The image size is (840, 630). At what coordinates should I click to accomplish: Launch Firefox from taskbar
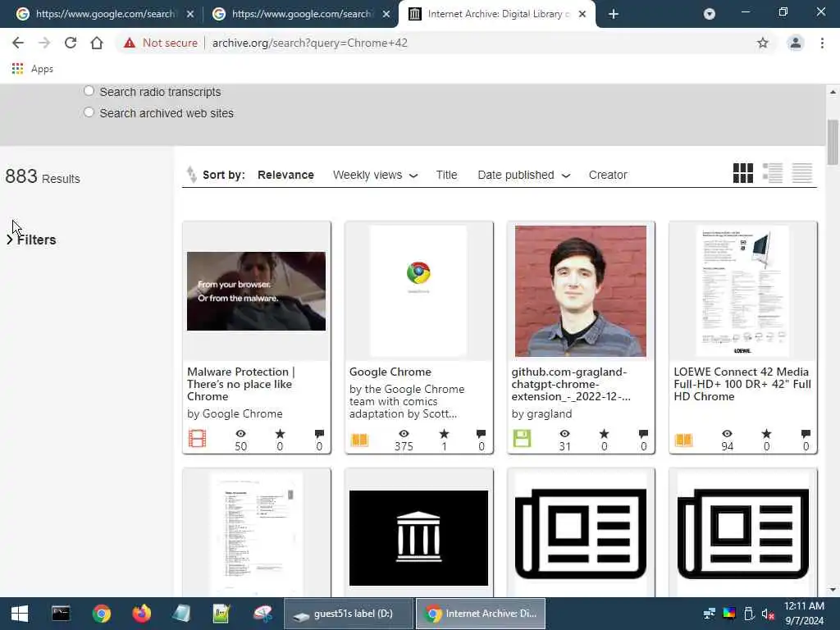[x=141, y=614]
